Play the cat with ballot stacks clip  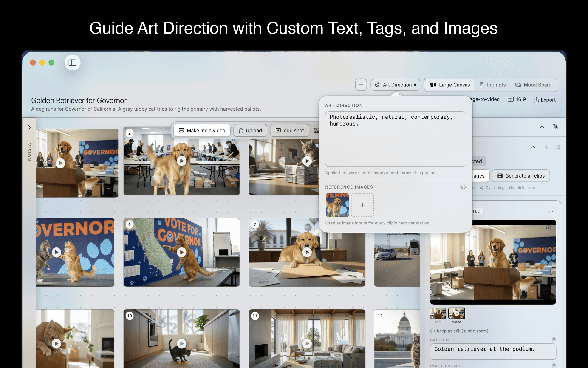coord(307,161)
